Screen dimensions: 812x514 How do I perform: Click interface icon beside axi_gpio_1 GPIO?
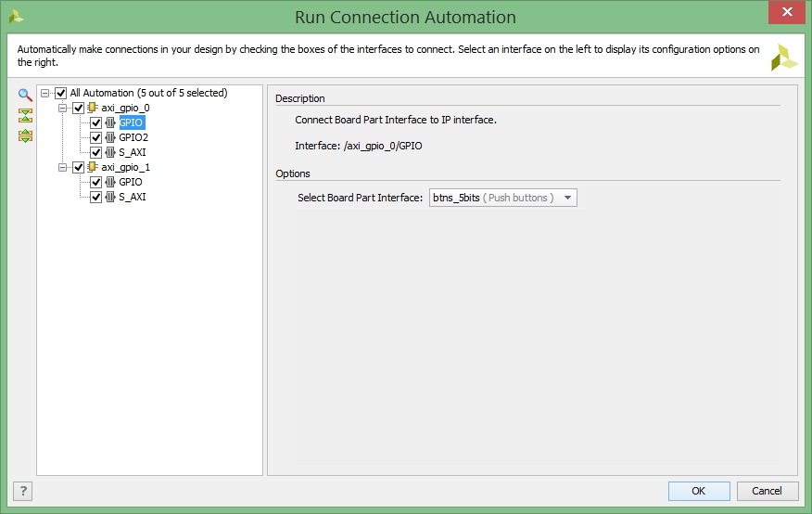[x=109, y=182]
